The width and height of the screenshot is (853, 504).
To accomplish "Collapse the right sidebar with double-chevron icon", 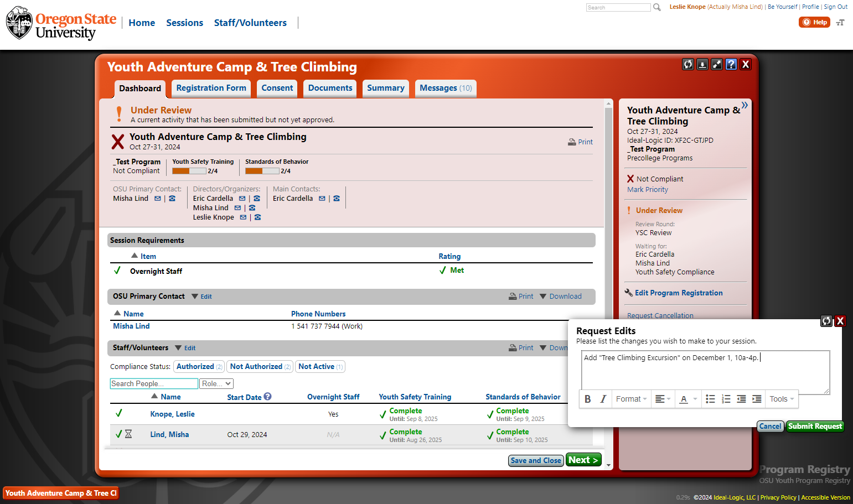I will point(745,105).
